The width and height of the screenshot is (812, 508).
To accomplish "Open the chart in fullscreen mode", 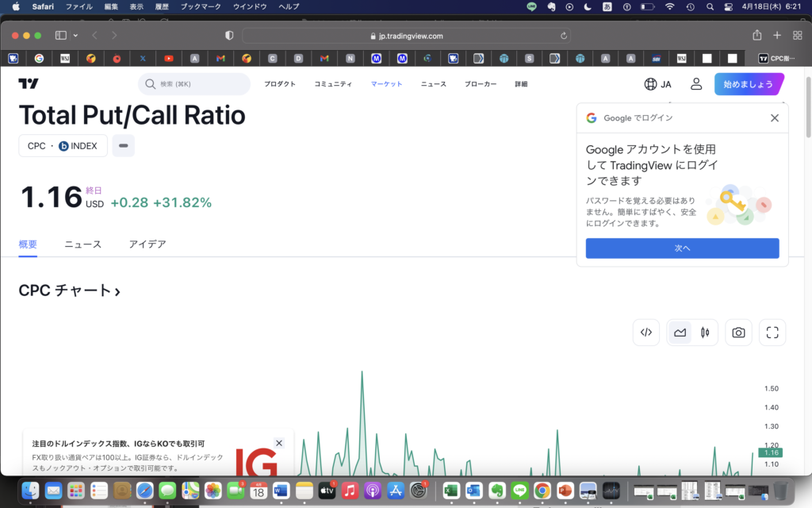I will (772, 333).
